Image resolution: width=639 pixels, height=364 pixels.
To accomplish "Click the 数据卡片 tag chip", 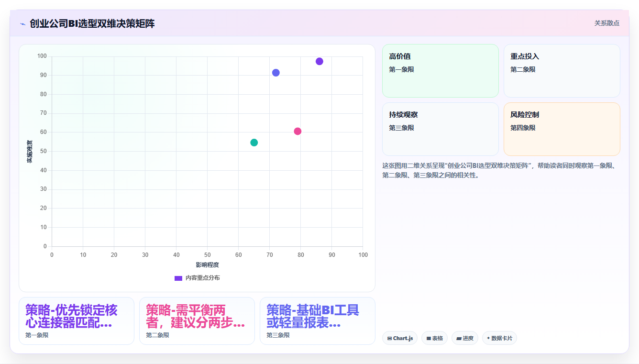I will [x=499, y=338].
